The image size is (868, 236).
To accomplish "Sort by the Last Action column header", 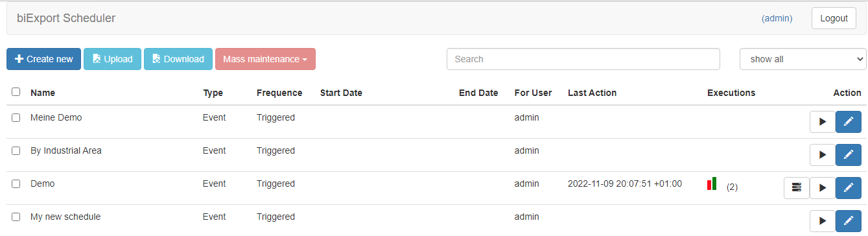I will pyautogui.click(x=592, y=93).
